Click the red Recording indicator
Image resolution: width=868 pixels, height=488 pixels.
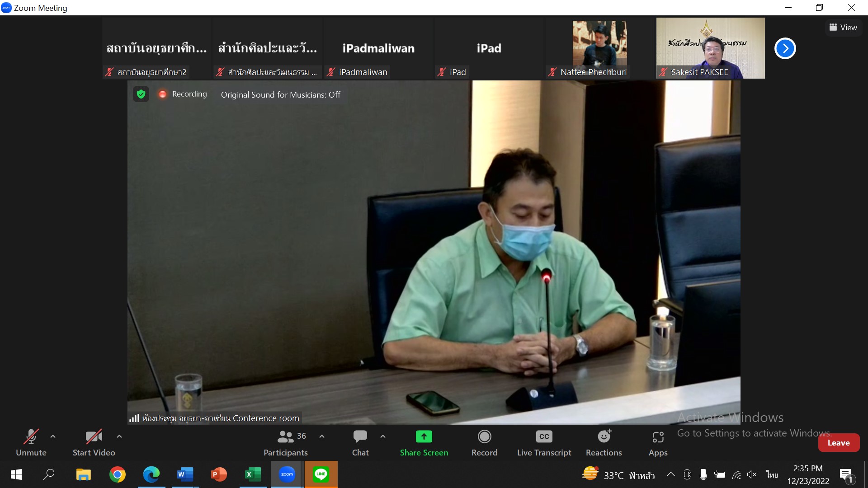tap(182, 94)
